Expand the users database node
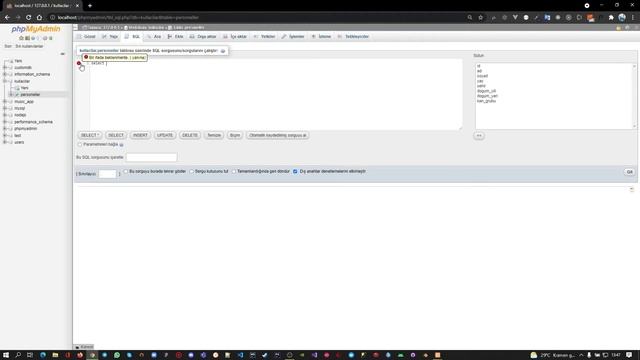Screen dimensions: 640x360 5,142
